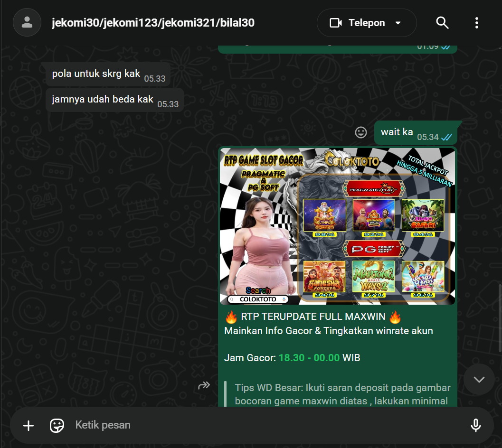Screen dimensions: 502x448
Task: Jump to latest messages chevron button
Action: [x=479, y=380]
